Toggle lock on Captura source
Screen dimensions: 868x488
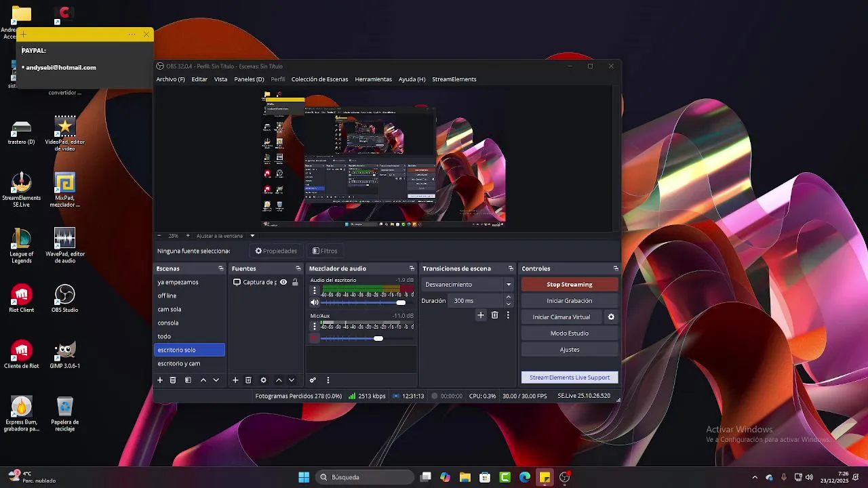click(x=295, y=282)
